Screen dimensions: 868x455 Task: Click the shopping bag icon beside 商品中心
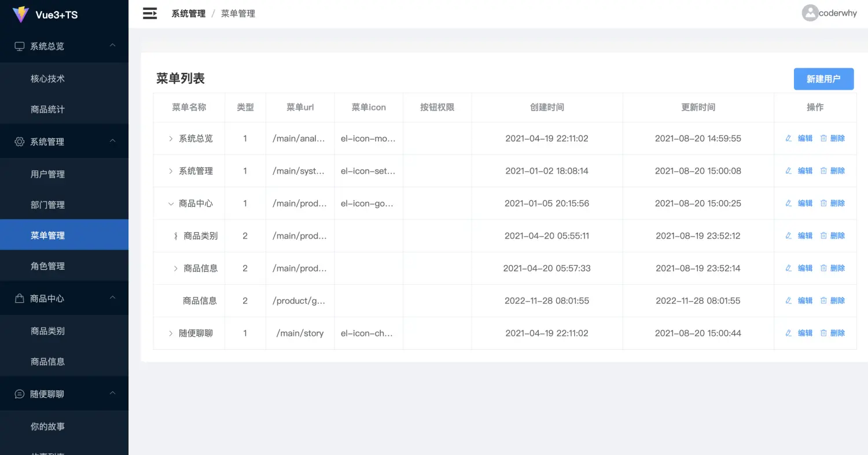(x=20, y=299)
